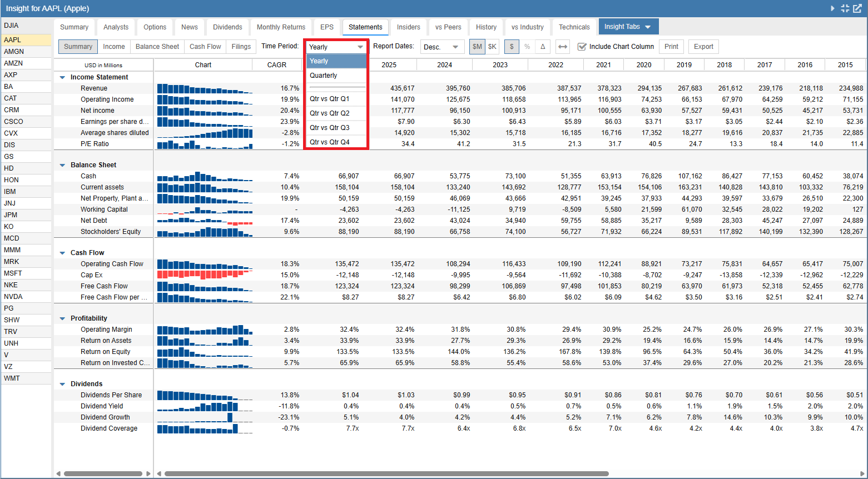Collapse the Profitability section
The image size is (868, 479).
click(x=62, y=318)
